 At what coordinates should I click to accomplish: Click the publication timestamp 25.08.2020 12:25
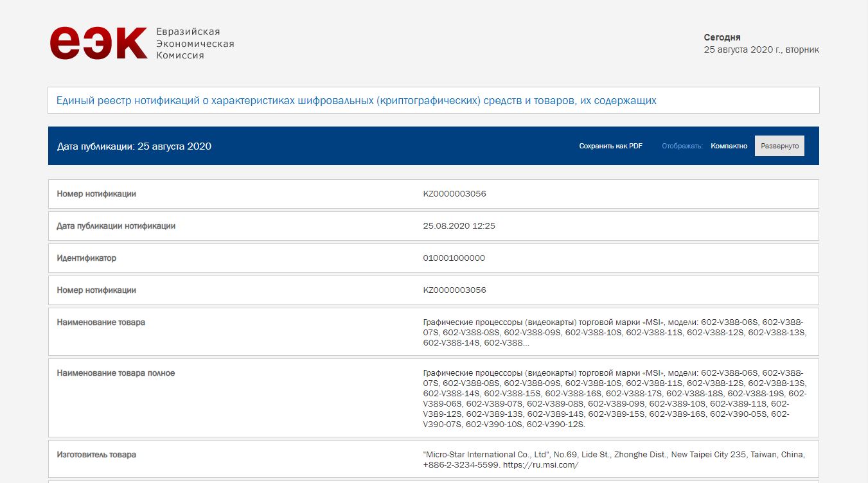459,226
